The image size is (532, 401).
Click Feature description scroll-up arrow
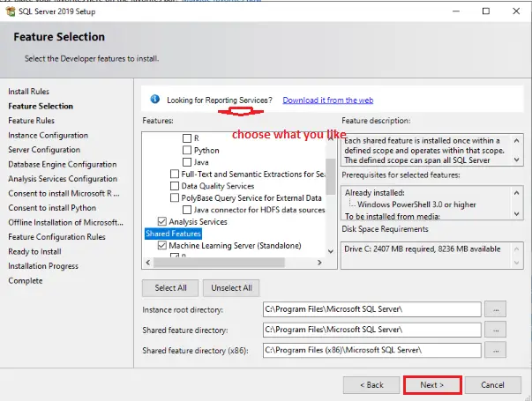[x=516, y=140]
